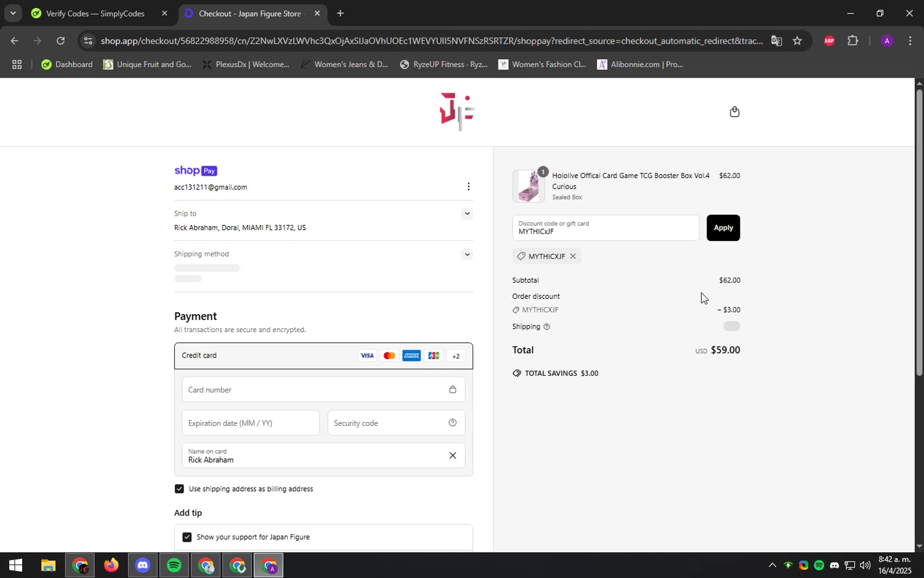
Task: Open the browser extensions menu
Action: [x=853, y=41]
